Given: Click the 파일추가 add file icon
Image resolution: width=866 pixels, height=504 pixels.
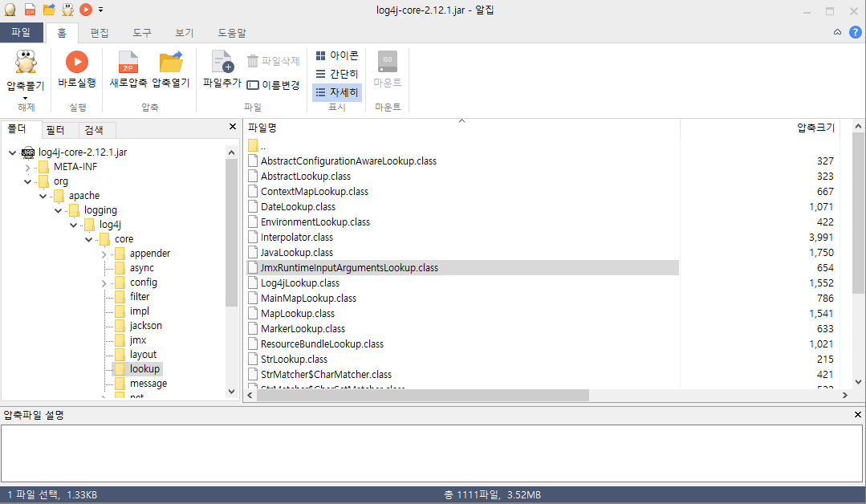Looking at the screenshot, I should (x=222, y=62).
